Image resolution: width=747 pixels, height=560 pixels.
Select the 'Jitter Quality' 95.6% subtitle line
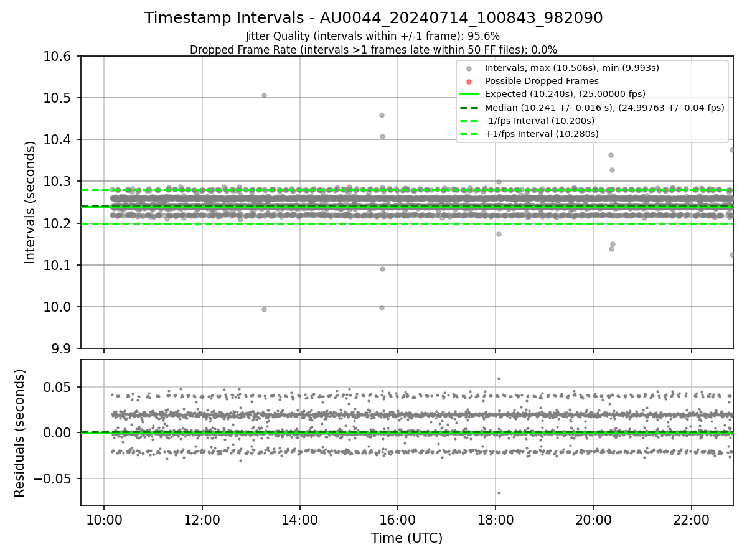[x=373, y=36]
